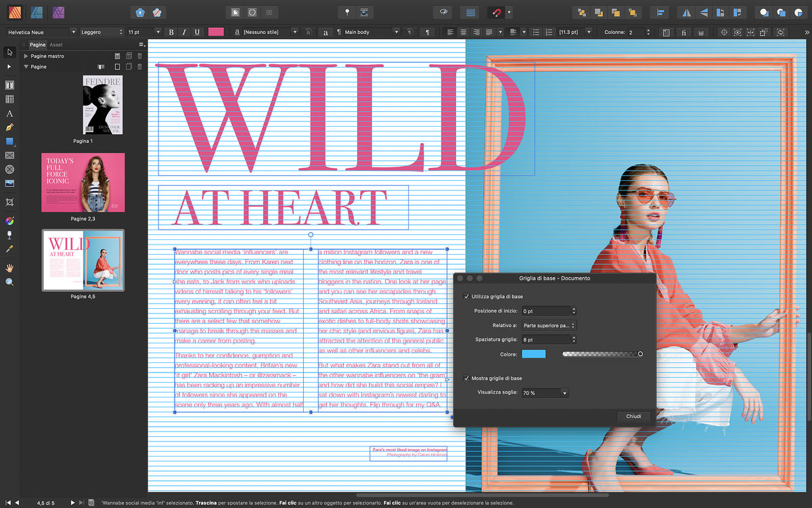Image resolution: width=812 pixels, height=508 pixels.
Task: Open the 'Relativo a' dropdown
Action: coord(548,325)
